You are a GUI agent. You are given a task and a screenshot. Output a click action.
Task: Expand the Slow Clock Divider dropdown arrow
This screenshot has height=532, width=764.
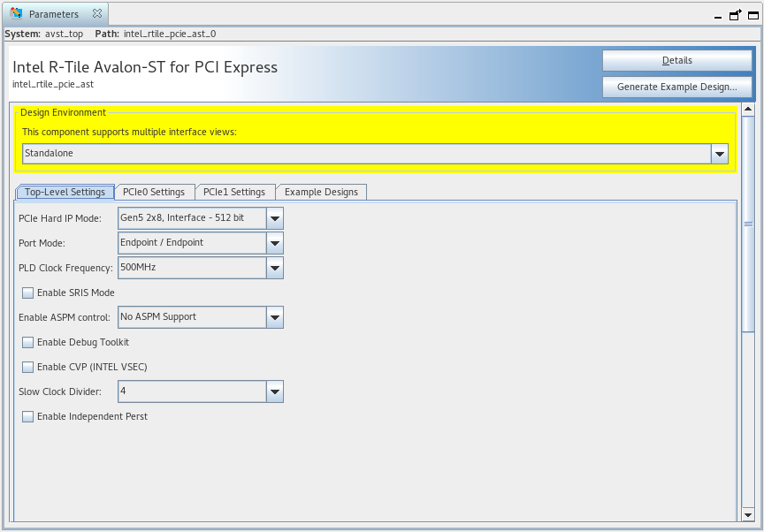coord(275,391)
